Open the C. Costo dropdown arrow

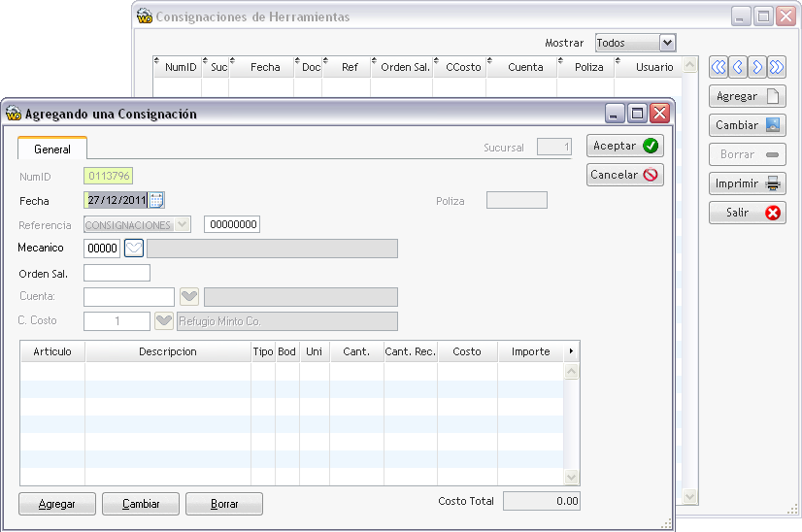(x=164, y=320)
